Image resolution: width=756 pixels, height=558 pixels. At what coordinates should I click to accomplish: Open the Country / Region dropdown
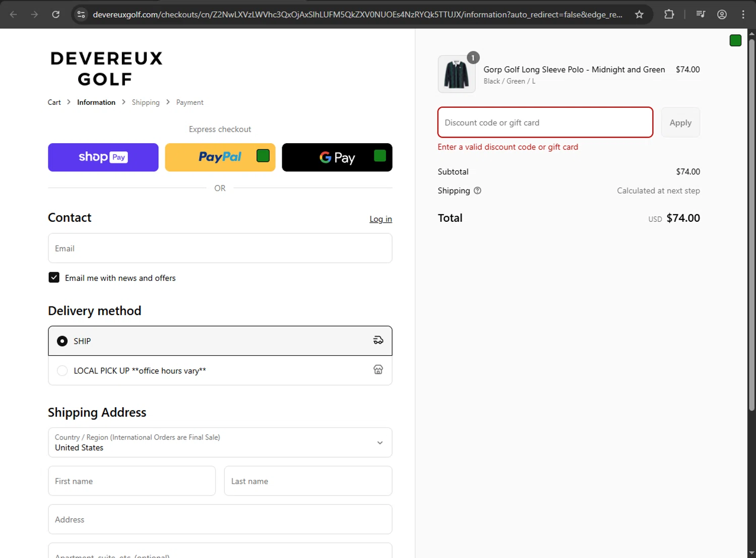coord(220,443)
